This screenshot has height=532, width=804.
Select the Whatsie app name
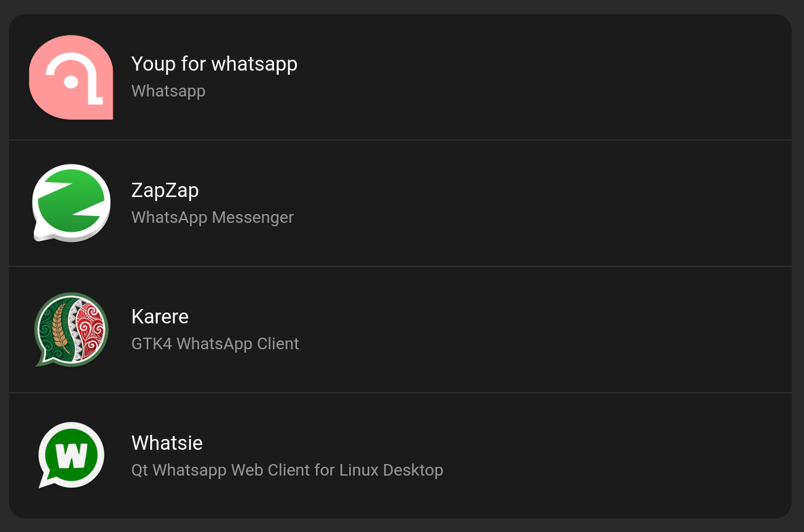coord(167,443)
